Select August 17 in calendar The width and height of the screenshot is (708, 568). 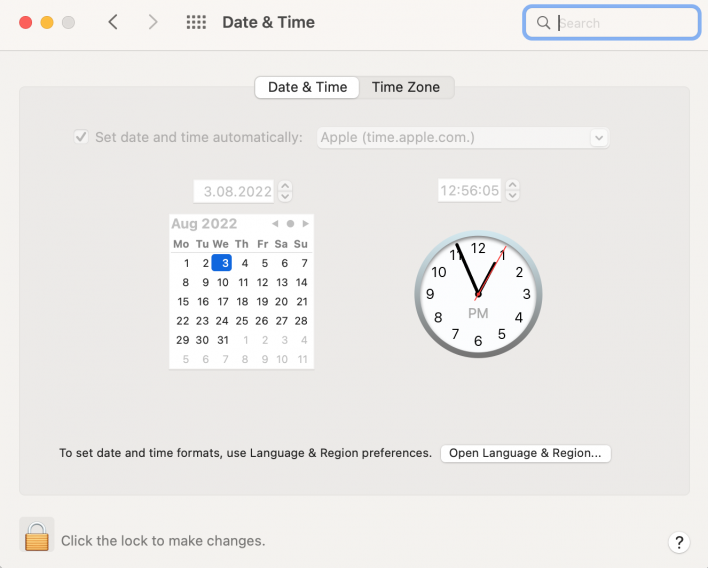223,302
